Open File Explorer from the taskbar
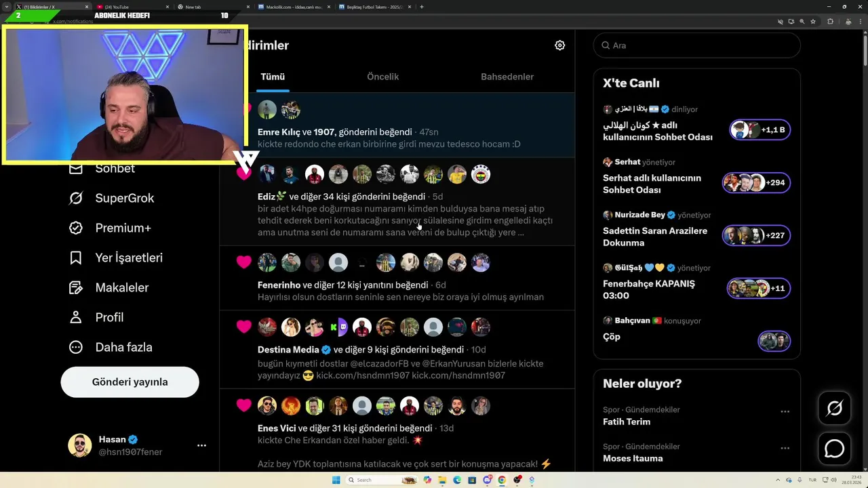868x488 pixels. 442,480
